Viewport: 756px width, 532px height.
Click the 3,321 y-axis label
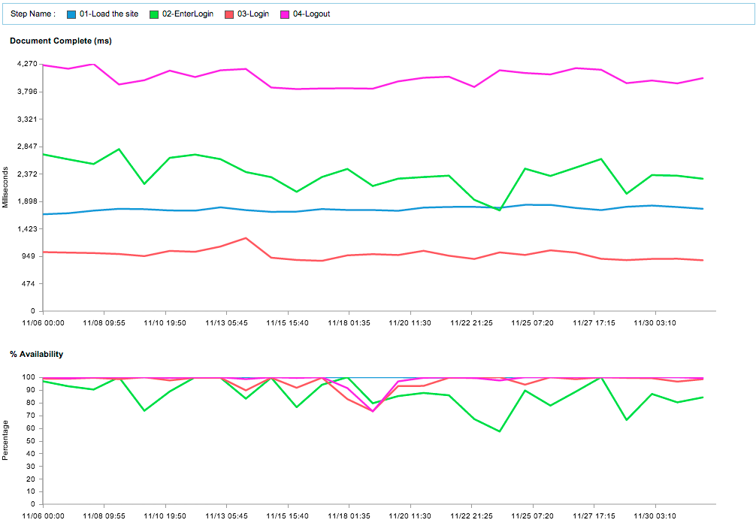coord(27,119)
